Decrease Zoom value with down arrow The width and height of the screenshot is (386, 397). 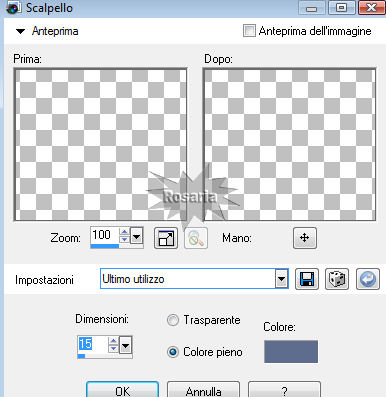(x=124, y=239)
